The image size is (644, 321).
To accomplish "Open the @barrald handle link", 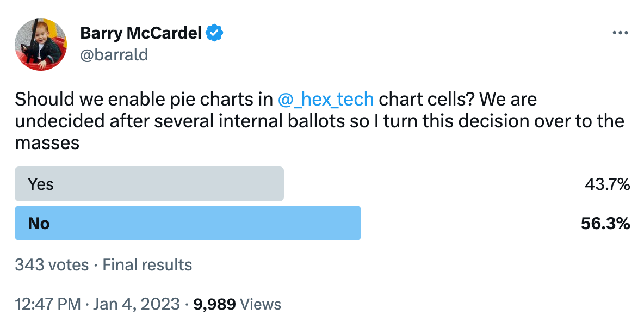I will pyautogui.click(x=114, y=54).
